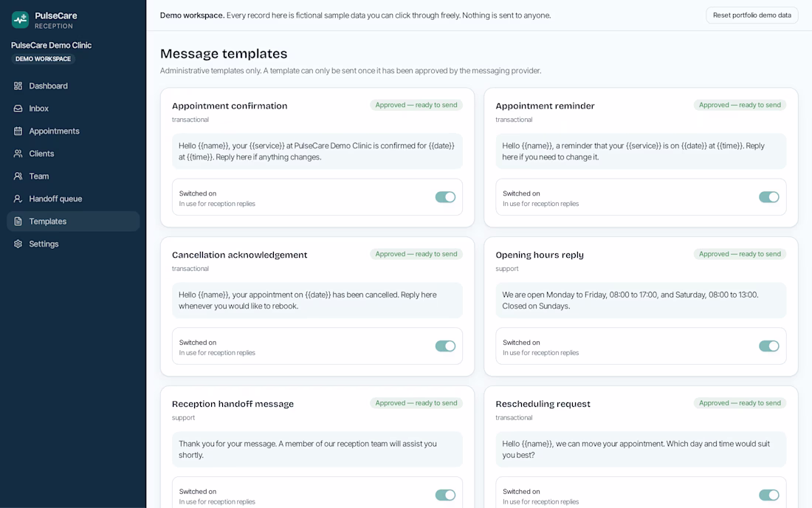This screenshot has height=508, width=812.
Task: Click the DEMO WORKSPACE badge
Action: 43,59
